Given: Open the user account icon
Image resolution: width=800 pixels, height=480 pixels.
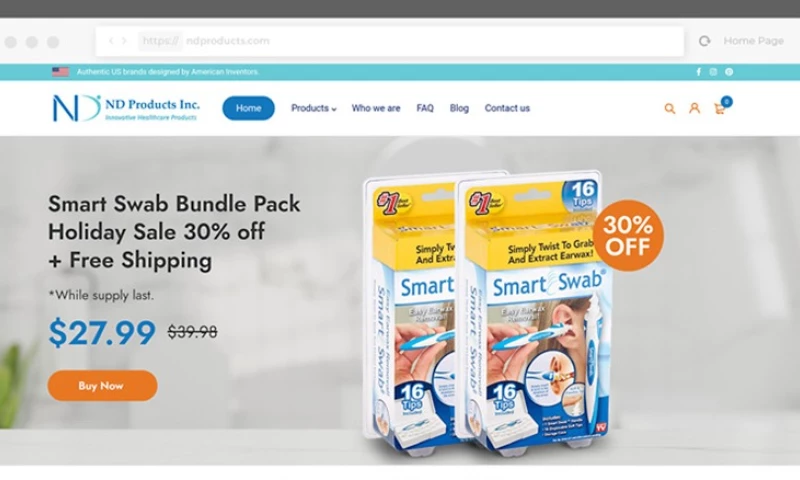Looking at the screenshot, I should click(694, 108).
